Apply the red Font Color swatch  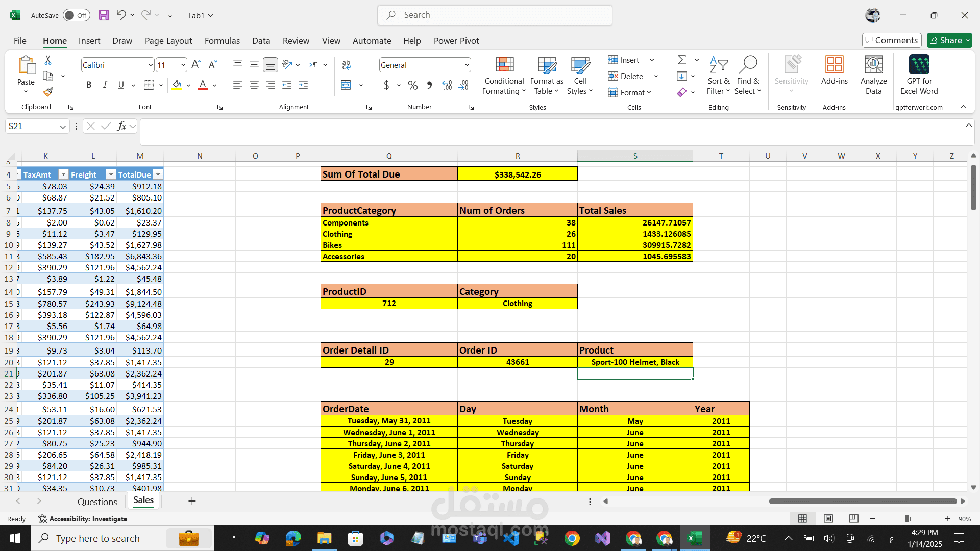[203, 85]
